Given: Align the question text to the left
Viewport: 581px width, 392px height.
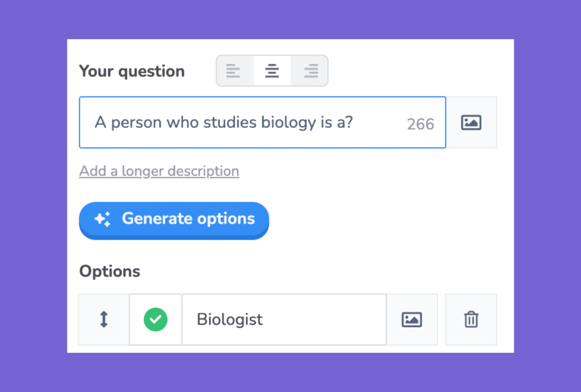Looking at the screenshot, I should pyautogui.click(x=233, y=71).
